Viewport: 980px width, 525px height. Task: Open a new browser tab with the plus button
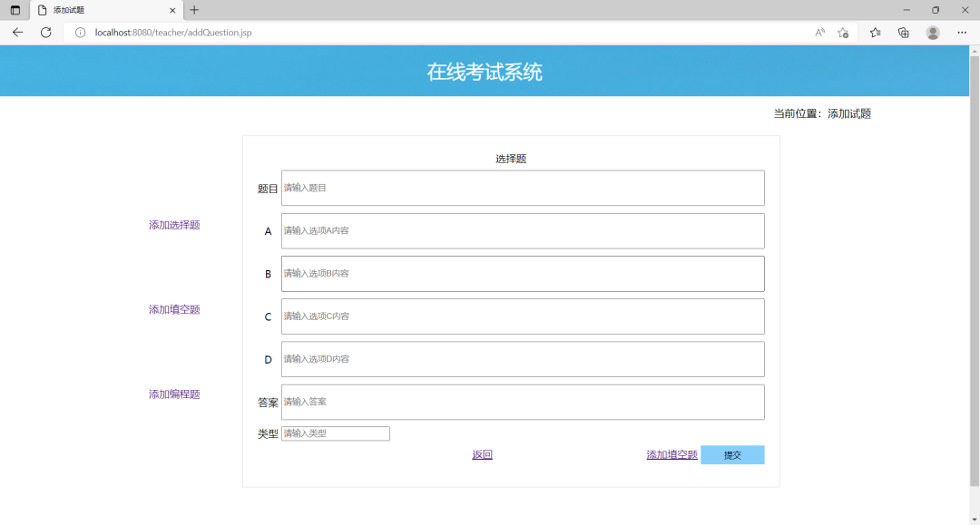193,9
